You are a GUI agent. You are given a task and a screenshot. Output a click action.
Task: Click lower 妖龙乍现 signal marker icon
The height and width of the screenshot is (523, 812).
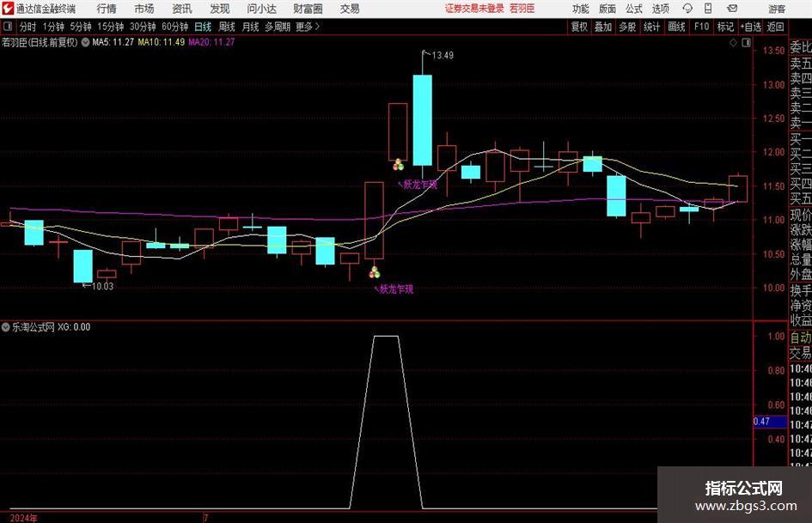[x=375, y=272]
